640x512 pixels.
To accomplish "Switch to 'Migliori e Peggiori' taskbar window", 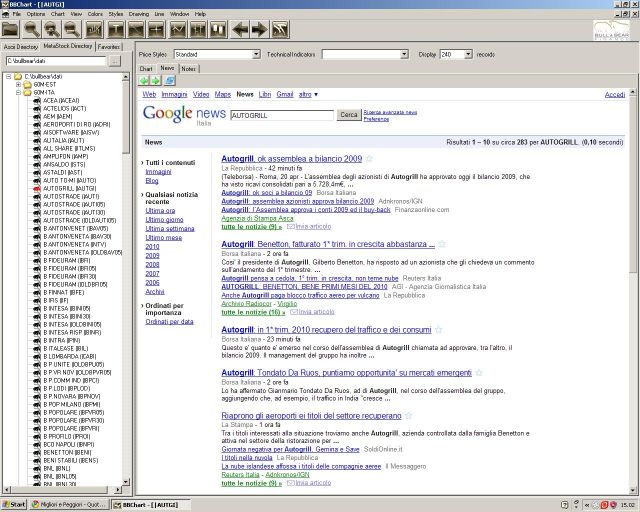I will pos(70,505).
